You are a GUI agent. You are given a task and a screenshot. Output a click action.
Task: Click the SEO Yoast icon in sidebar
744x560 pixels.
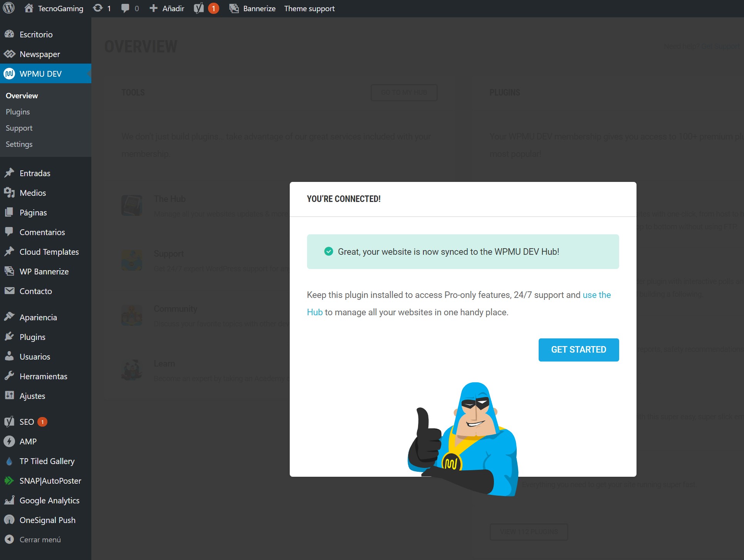pyautogui.click(x=9, y=422)
